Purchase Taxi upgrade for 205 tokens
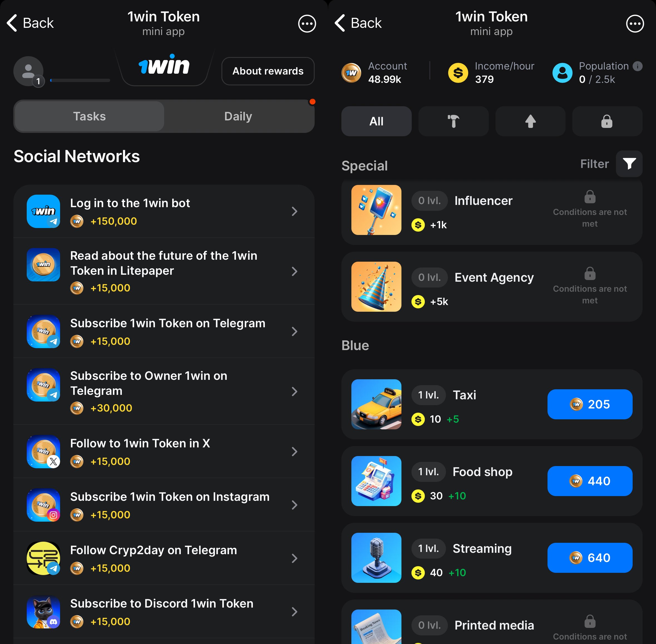Screen dimensions: 656x644 click(x=591, y=404)
